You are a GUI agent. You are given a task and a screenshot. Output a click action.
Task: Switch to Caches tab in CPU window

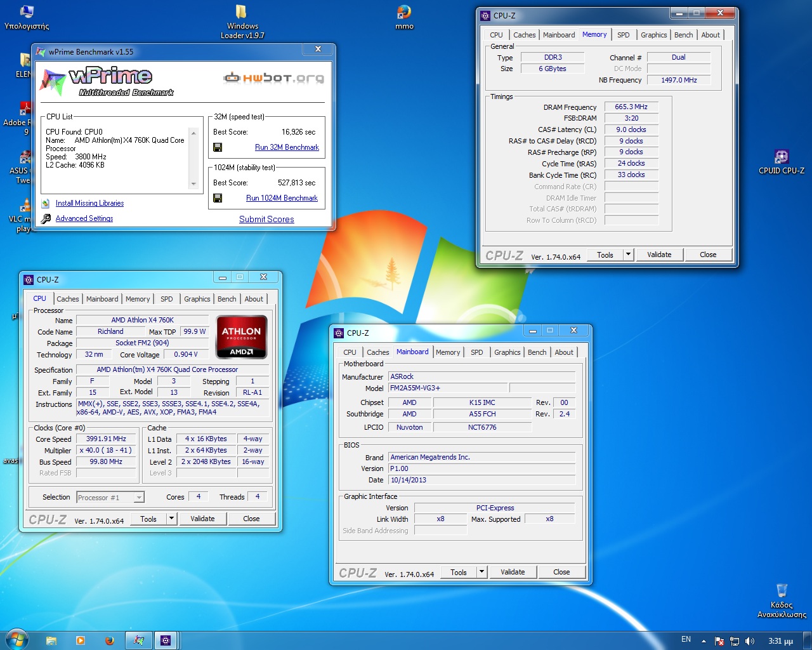[68, 299]
